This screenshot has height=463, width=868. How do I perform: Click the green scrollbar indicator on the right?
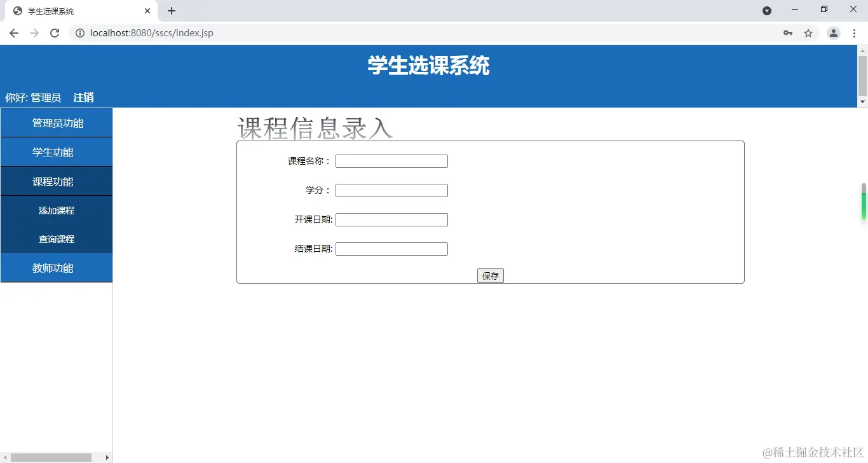pos(864,202)
